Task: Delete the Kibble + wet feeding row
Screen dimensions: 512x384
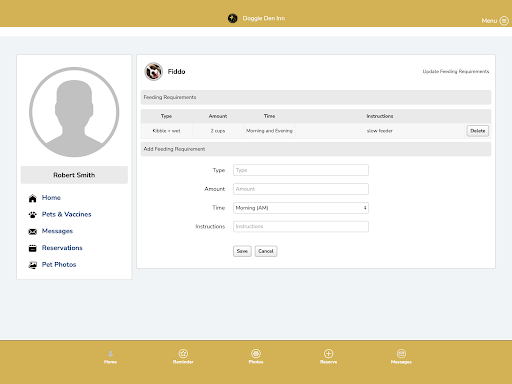Action: point(478,131)
